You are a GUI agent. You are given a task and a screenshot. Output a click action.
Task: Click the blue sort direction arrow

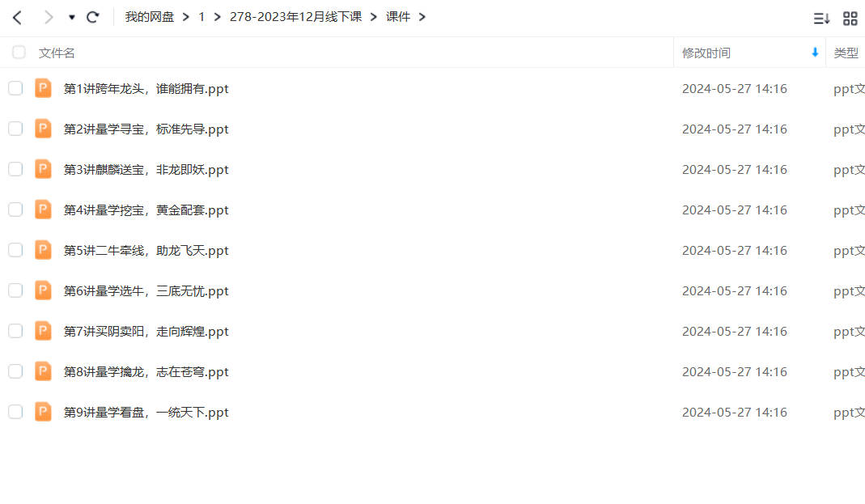click(815, 53)
